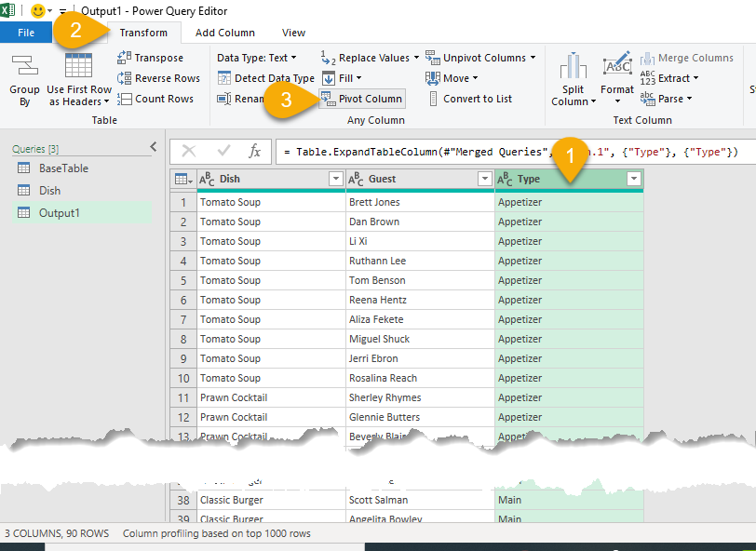Image resolution: width=756 pixels, height=551 pixels.
Task: Expand the Fill dropdown
Action: pos(341,78)
